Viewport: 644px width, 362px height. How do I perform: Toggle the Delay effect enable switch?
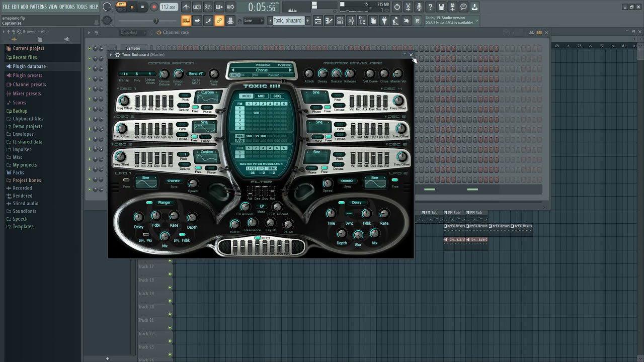(342, 203)
